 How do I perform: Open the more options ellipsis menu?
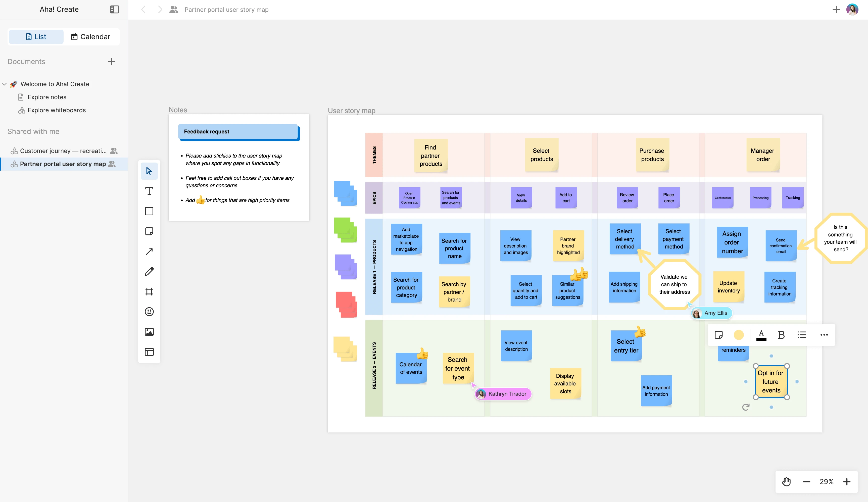tap(824, 335)
